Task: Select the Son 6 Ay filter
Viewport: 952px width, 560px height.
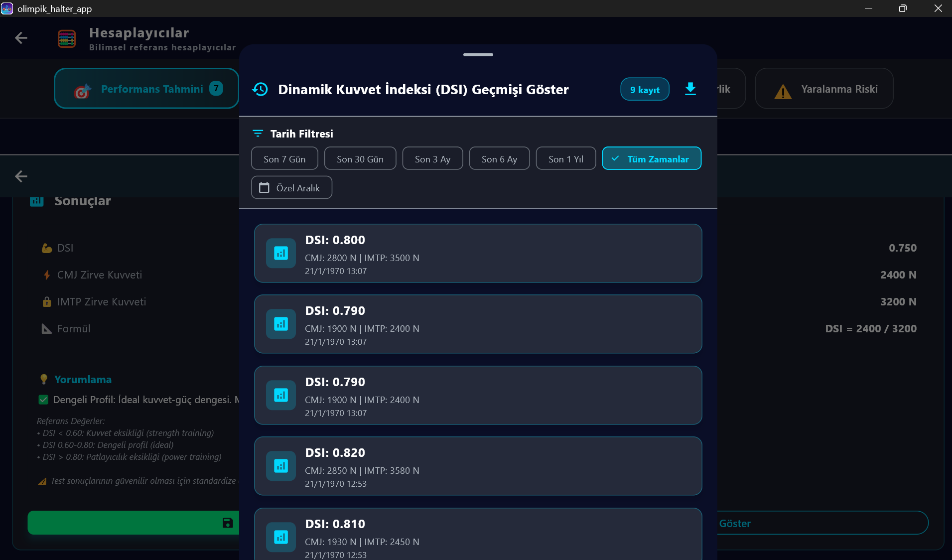Action: click(x=499, y=159)
